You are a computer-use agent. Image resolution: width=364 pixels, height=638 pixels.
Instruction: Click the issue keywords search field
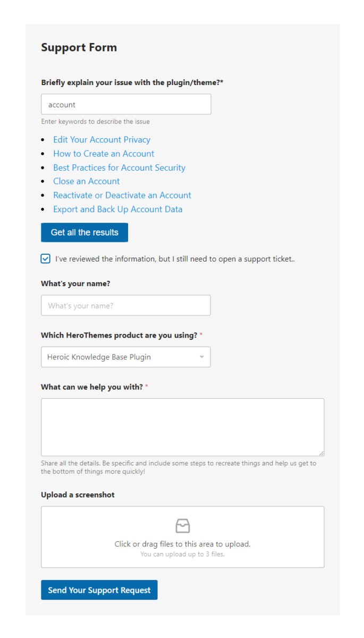click(125, 104)
